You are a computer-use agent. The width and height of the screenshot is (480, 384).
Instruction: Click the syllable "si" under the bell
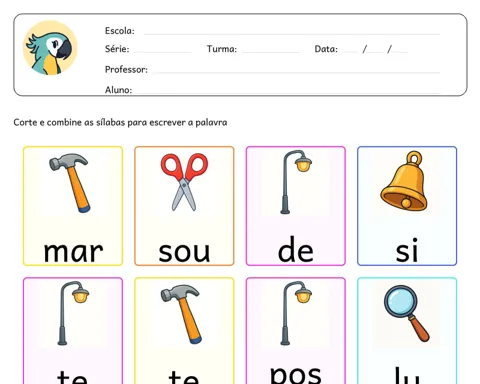tap(407, 250)
